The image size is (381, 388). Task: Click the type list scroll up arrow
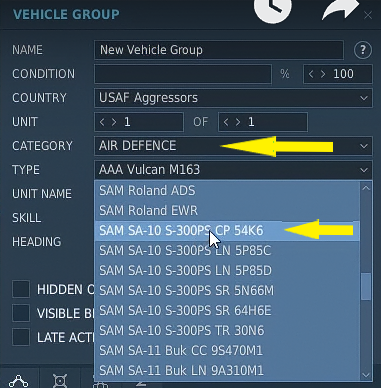366,188
